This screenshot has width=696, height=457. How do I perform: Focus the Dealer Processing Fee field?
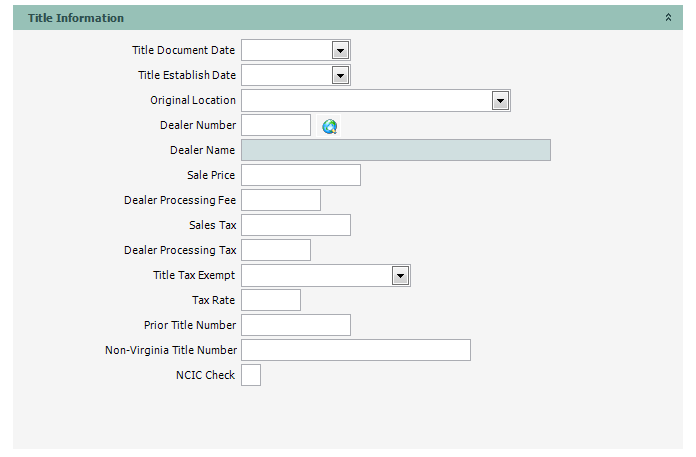[x=280, y=200]
